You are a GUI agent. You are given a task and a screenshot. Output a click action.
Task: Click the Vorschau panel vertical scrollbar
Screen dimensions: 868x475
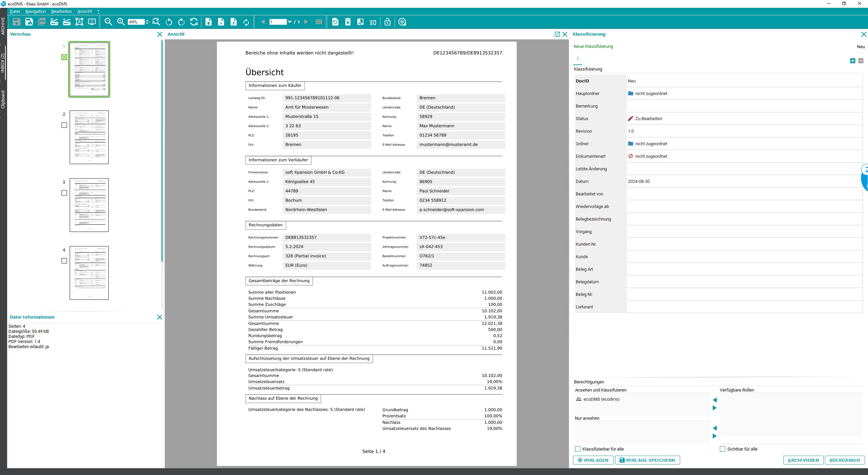tap(162, 151)
